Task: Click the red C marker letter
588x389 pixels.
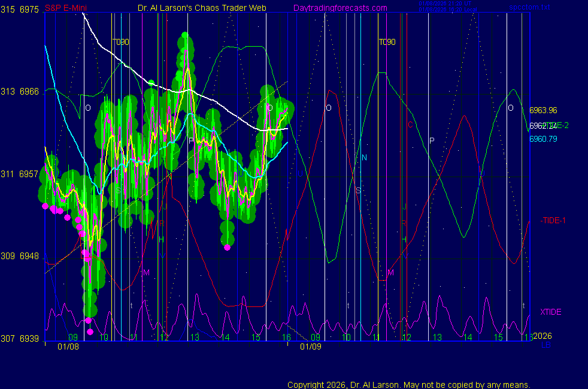Action: 410,124
